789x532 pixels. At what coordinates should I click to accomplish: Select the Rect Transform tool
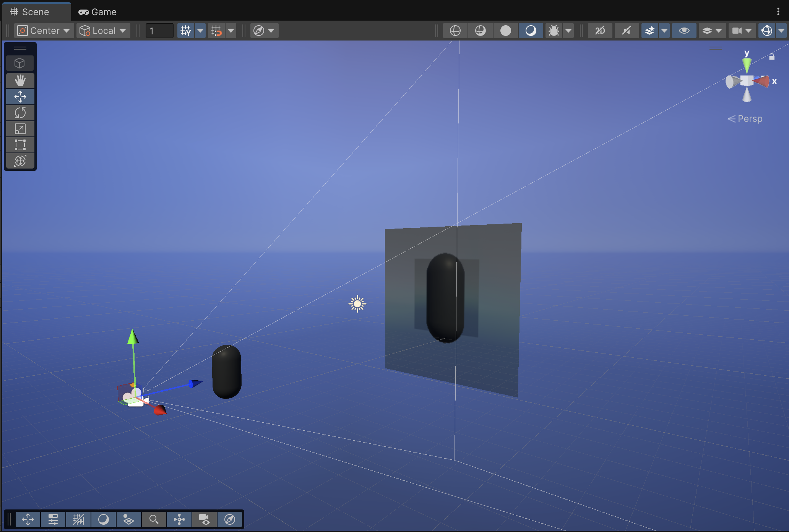(x=20, y=145)
